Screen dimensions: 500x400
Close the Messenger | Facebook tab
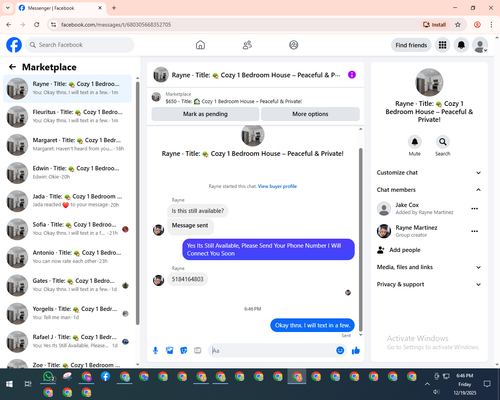100,8
